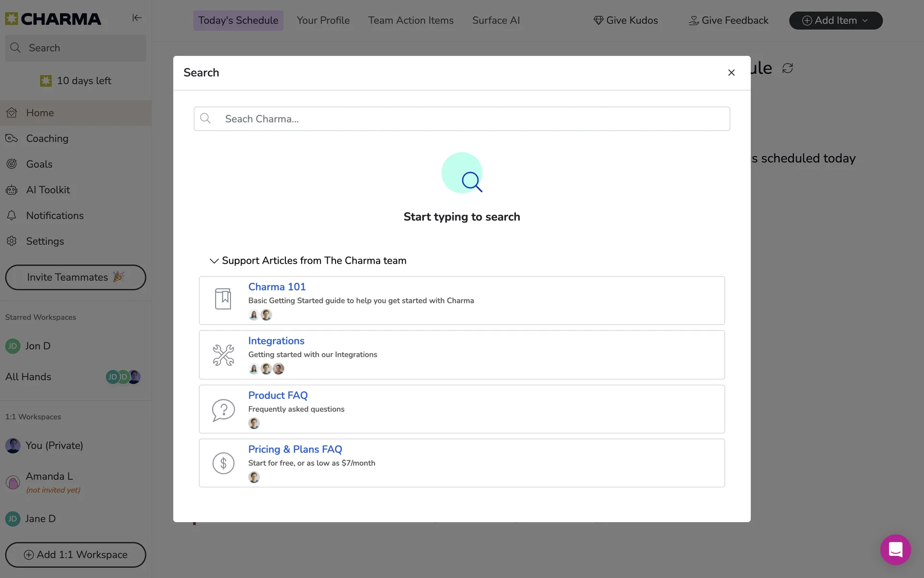Open the Coaching sidebar item

tap(47, 139)
